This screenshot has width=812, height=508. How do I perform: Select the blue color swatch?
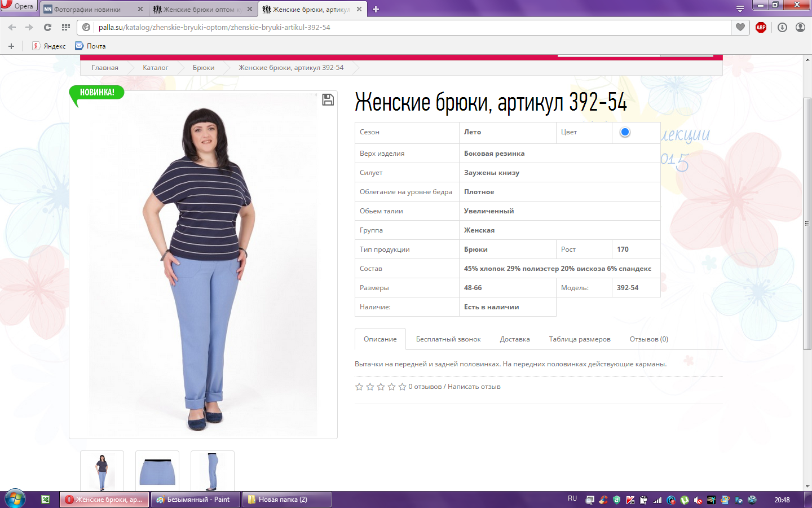(625, 132)
